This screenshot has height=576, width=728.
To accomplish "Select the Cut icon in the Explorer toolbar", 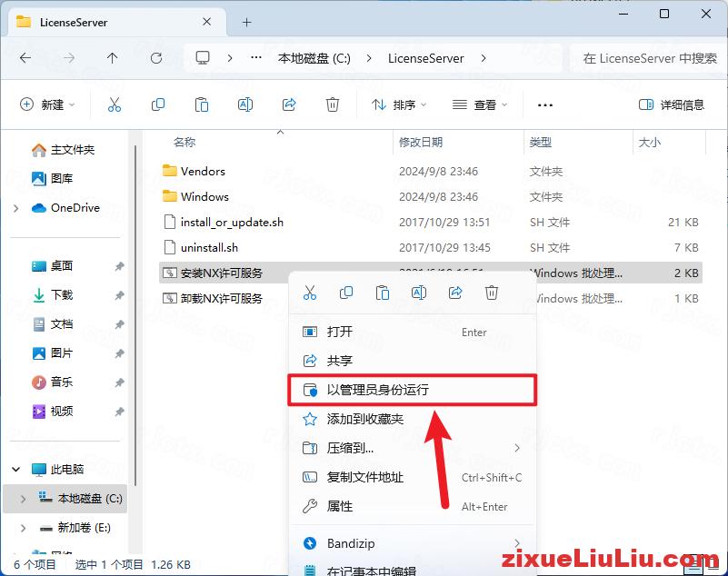I will [x=115, y=104].
